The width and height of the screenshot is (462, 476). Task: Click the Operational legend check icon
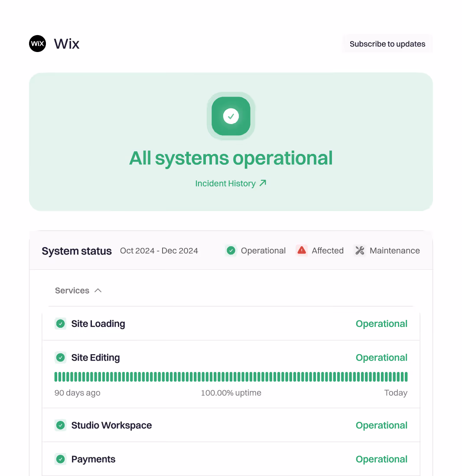[x=231, y=251]
